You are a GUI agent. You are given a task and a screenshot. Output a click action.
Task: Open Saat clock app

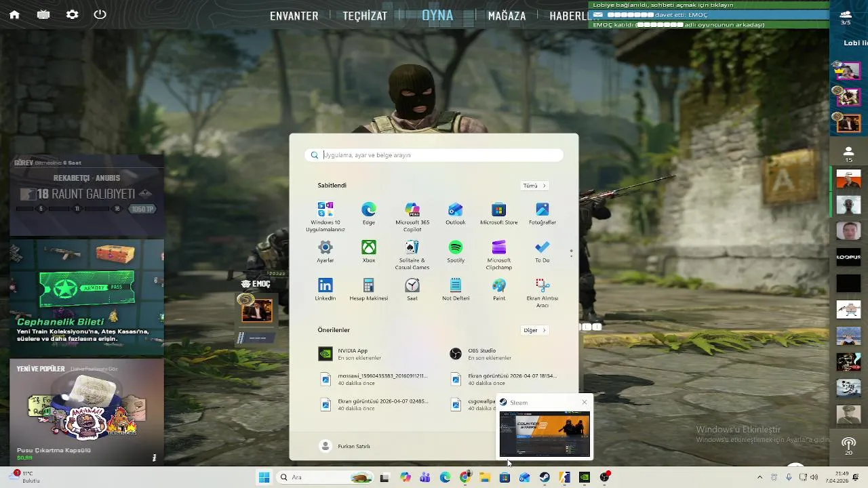(412, 289)
